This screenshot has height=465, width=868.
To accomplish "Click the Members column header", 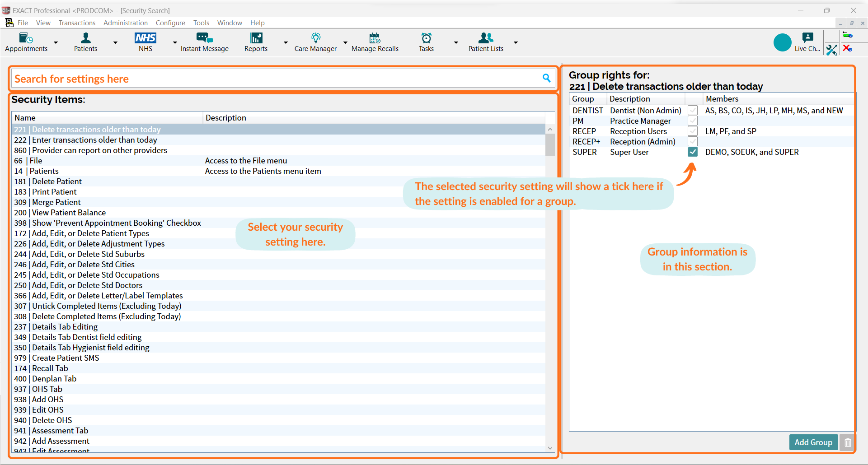I will point(779,99).
